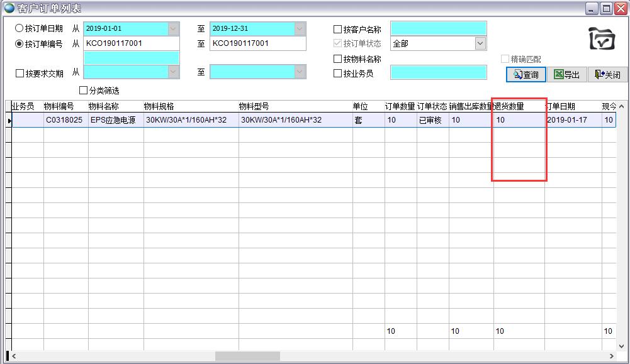Expand the start date 2019-01-01 dropdown
Viewport: 630px width, 364px height.
tap(174, 29)
